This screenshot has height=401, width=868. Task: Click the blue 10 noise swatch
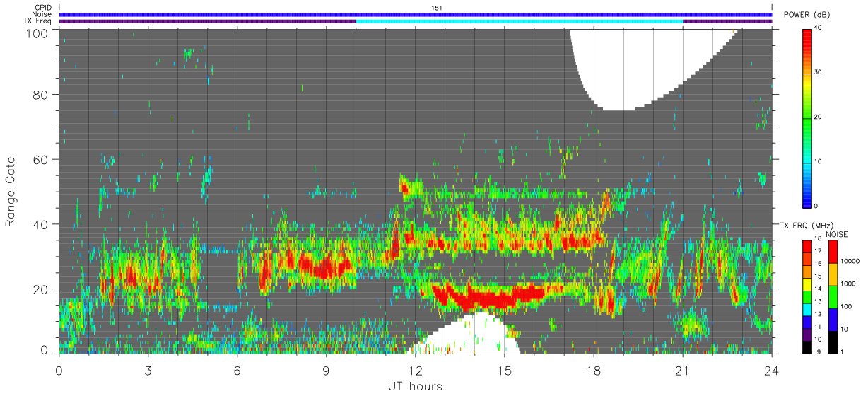(x=832, y=320)
